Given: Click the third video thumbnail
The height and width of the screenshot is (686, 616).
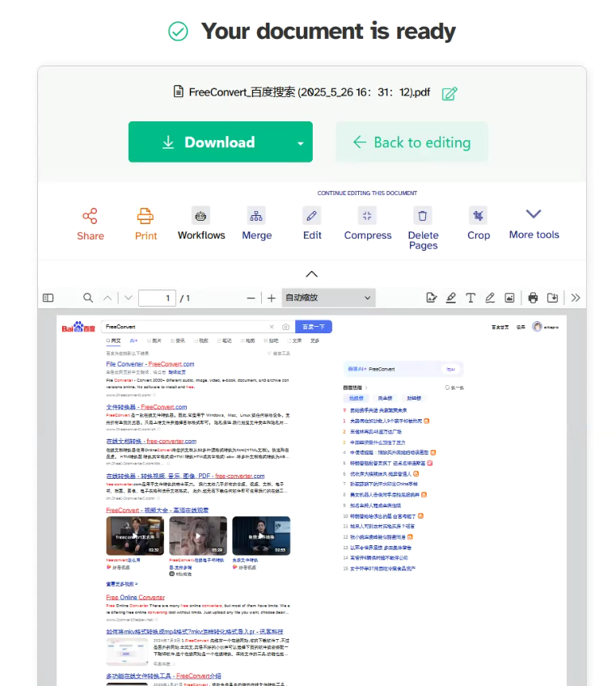Looking at the screenshot, I should [x=261, y=536].
